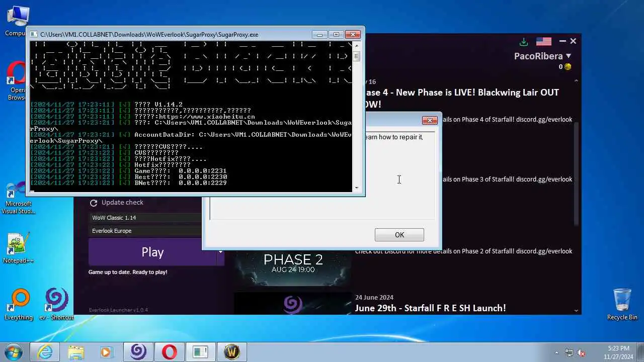Open the New Phase is LIVE headline
Viewport: 644px width, 362px height.
462,98
